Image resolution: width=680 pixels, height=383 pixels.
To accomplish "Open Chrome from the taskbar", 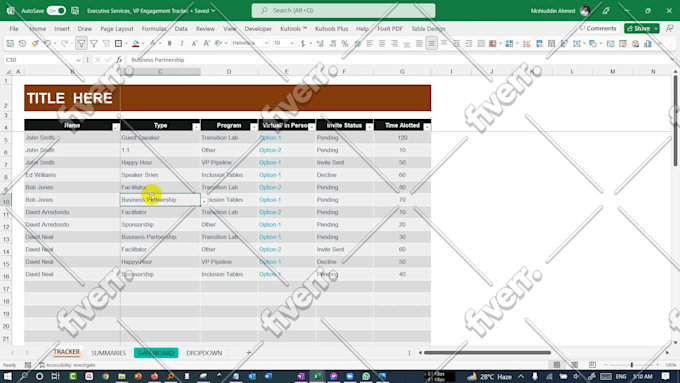I will [105, 376].
